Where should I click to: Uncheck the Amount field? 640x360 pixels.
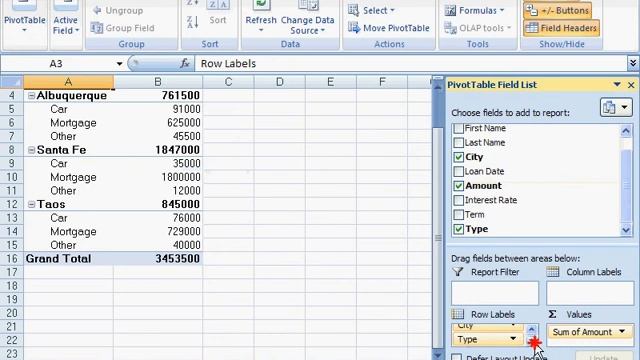coord(458,186)
